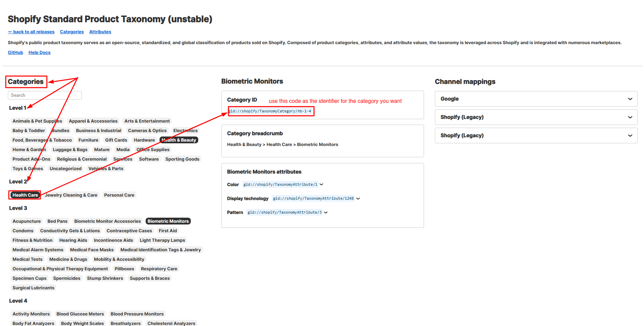Choose the Bed Pans category
The image size is (644, 326).
[57, 221]
